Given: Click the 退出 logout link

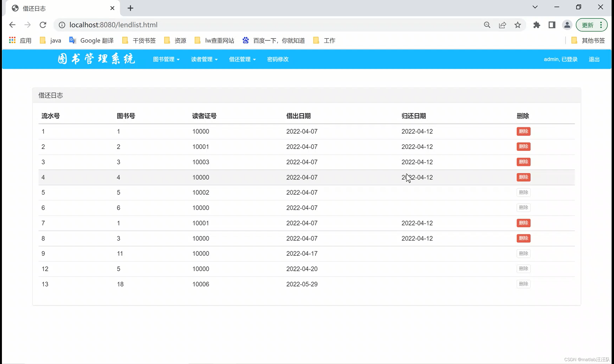Looking at the screenshot, I should tap(594, 59).
